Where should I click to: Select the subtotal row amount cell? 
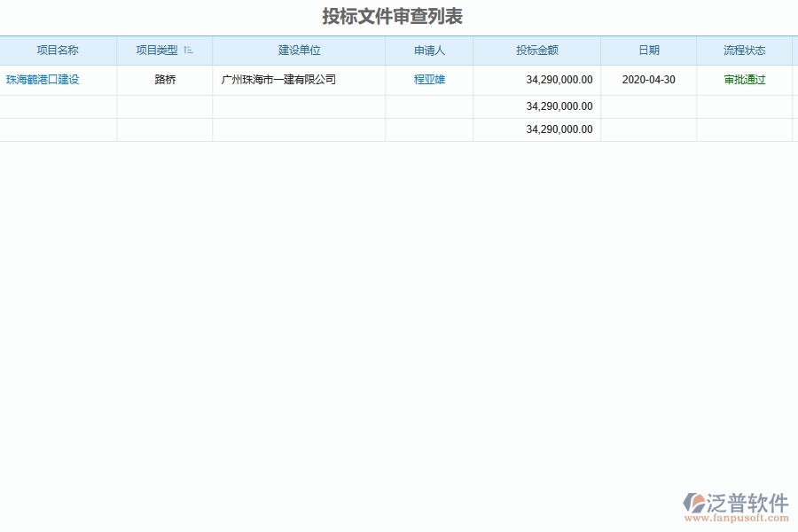coord(559,106)
